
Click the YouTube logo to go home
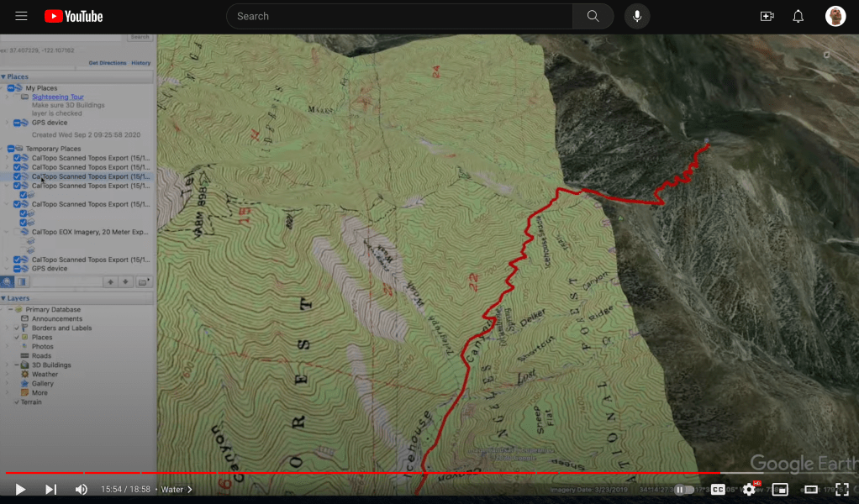[x=74, y=16]
